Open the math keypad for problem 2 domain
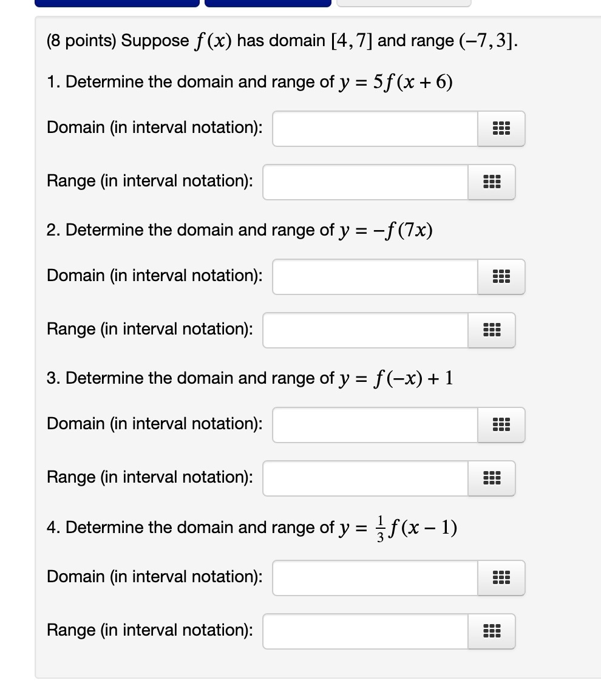 click(501, 277)
